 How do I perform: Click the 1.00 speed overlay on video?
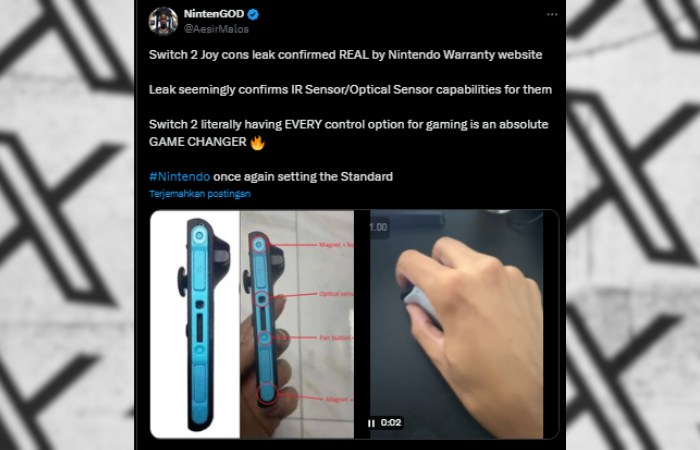[378, 227]
